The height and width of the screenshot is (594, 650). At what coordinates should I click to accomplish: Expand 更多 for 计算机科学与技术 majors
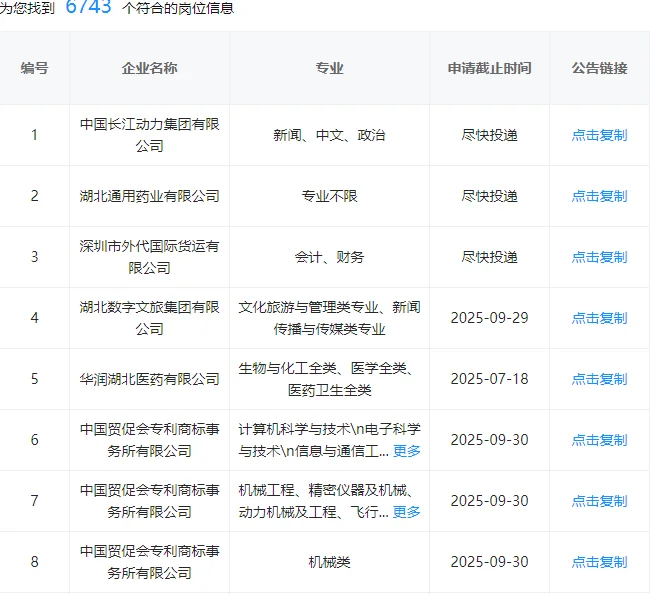(407, 451)
